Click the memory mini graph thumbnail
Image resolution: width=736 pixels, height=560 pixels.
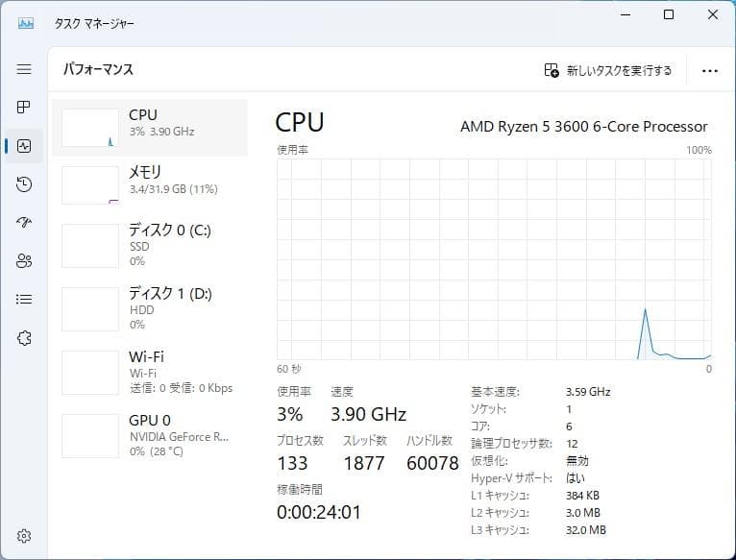pos(90,185)
